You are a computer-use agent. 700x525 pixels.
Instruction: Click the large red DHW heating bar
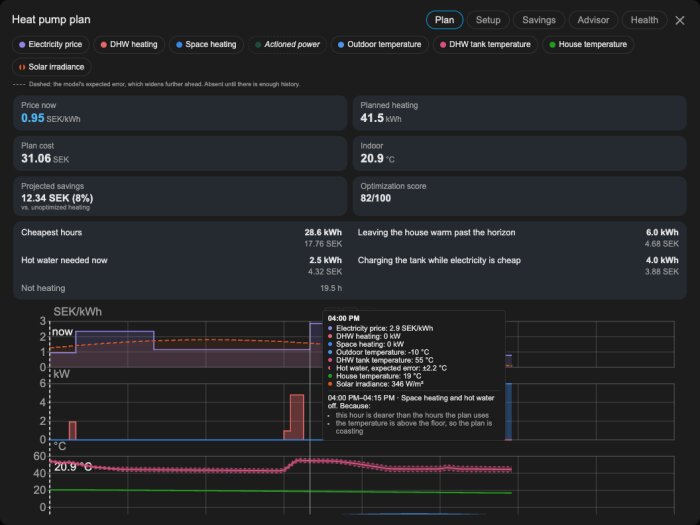pyautogui.click(x=297, y=417)
